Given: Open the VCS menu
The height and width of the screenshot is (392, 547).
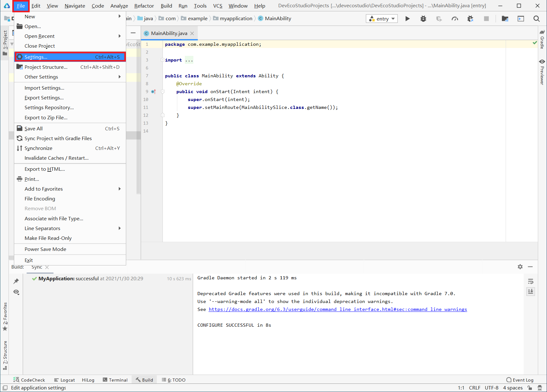Looking at the screenshot, I should tap(218, 6).
